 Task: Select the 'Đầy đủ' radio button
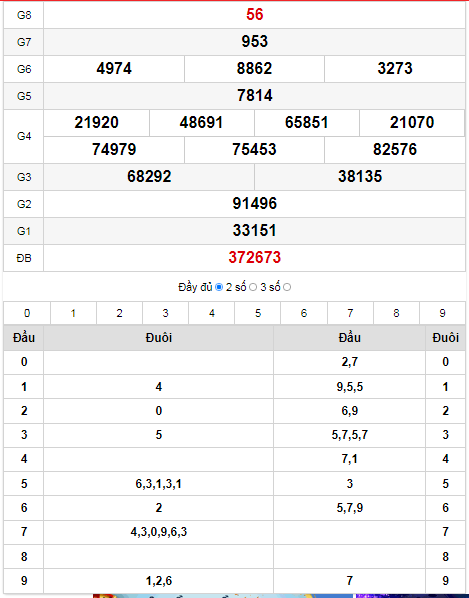coord(219,287)
